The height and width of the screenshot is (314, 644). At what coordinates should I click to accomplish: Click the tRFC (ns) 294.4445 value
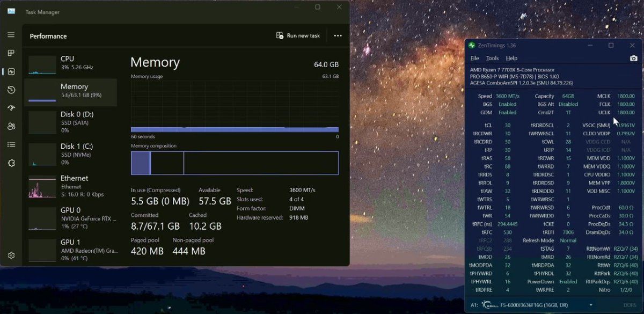point(508,224)
